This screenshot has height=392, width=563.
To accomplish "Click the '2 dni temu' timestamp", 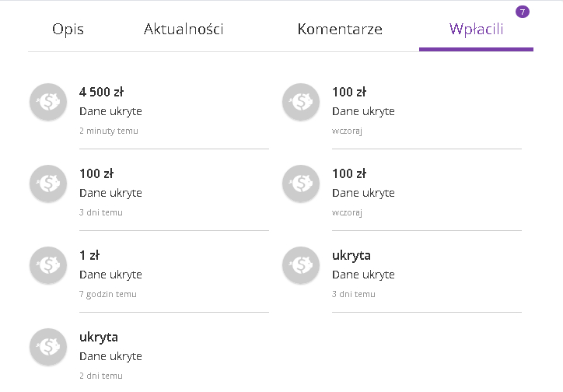I will (101, 376).
